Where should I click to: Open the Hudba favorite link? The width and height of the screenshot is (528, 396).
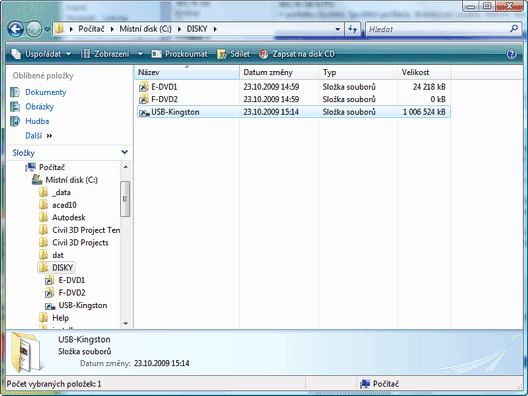tap(37, 121)
